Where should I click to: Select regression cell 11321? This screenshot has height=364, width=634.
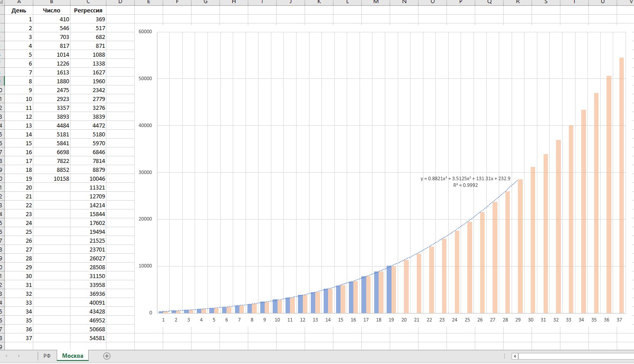pyautogui.click(x=88, y=187)
